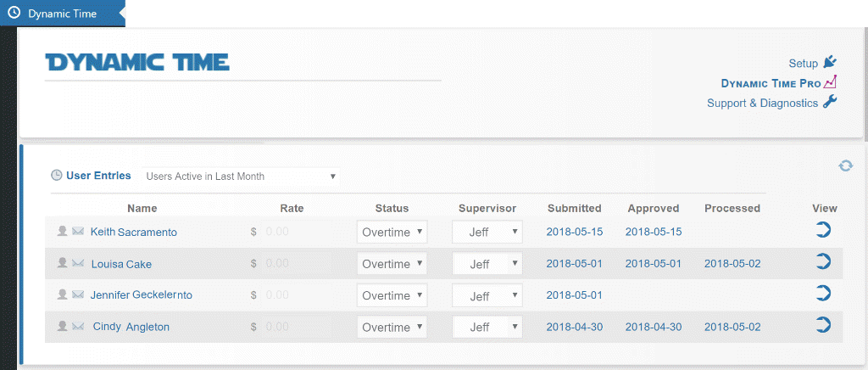The height and width of the screenshot is (370, 868).
Task: Click the email icon beside Cindy Angleton
Action: (78, 326)
